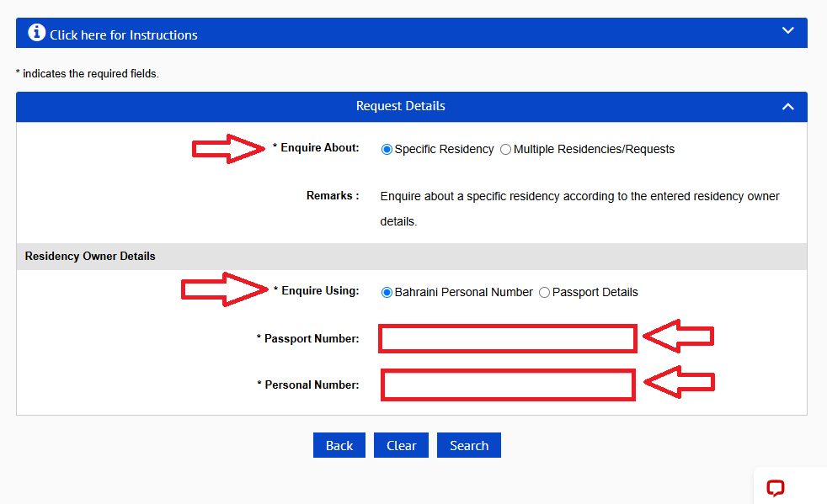The height and width of the screenshot is (504, 827).
Task: Click the Passport Number input field
Action: 507,338
